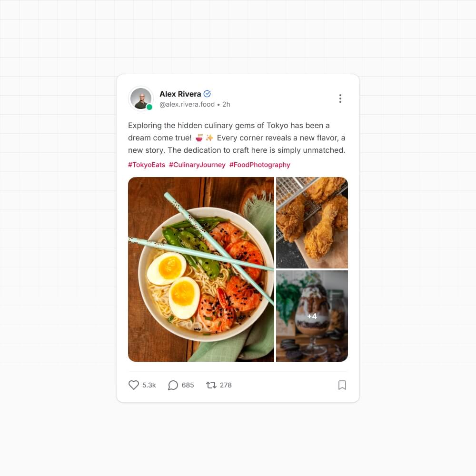Click the @alex.rivera.food handle

click(x=187, y=104)
